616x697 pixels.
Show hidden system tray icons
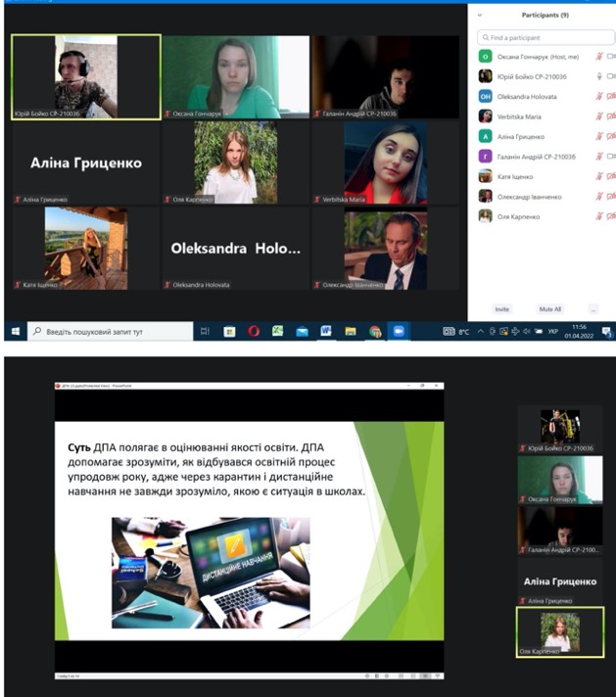point(480,331)
